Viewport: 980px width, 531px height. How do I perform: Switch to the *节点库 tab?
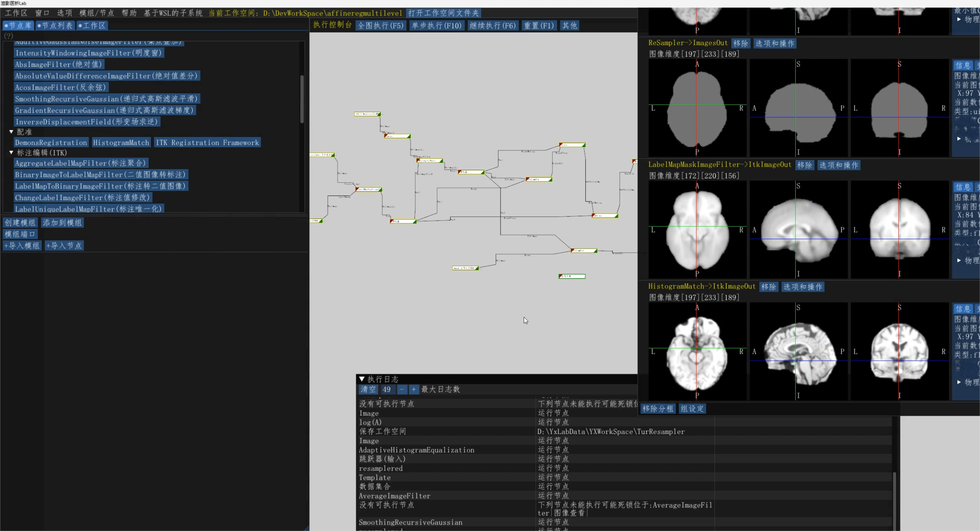(x=18, y=26)
